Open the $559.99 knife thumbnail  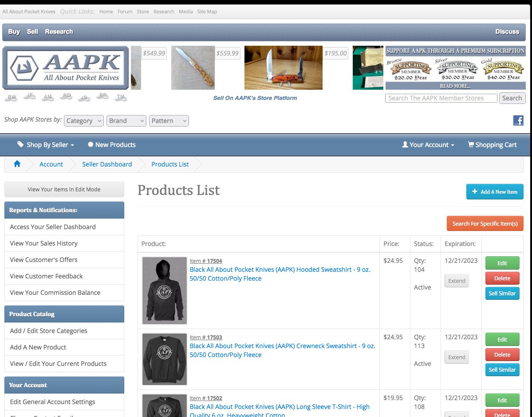pos(193,68)
